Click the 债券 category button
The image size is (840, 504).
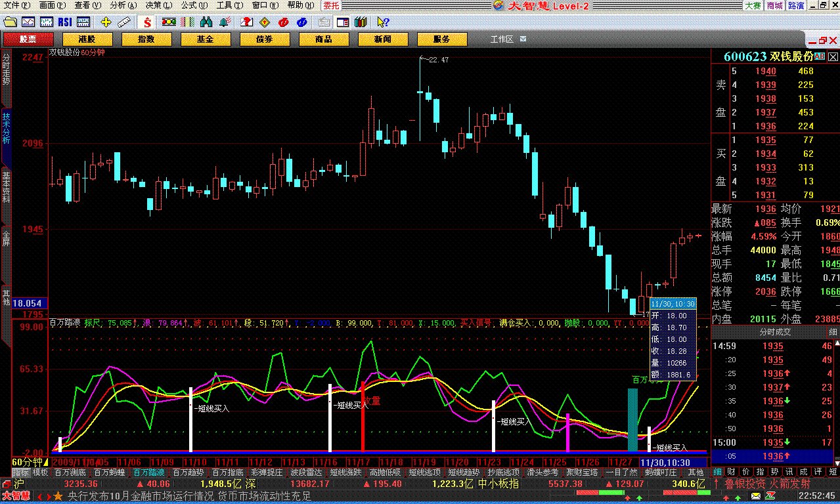pyautogui.click(x=264, y=39)
